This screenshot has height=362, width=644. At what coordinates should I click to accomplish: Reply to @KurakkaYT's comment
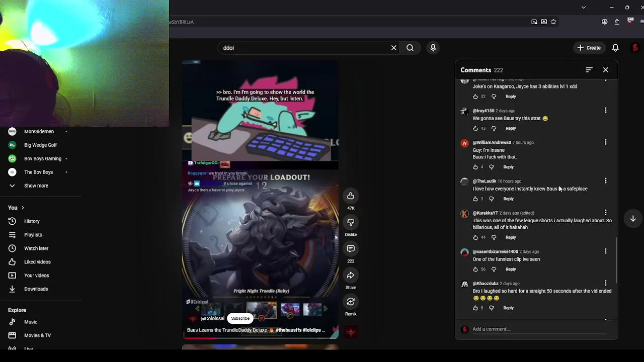(x=511, y=237)
